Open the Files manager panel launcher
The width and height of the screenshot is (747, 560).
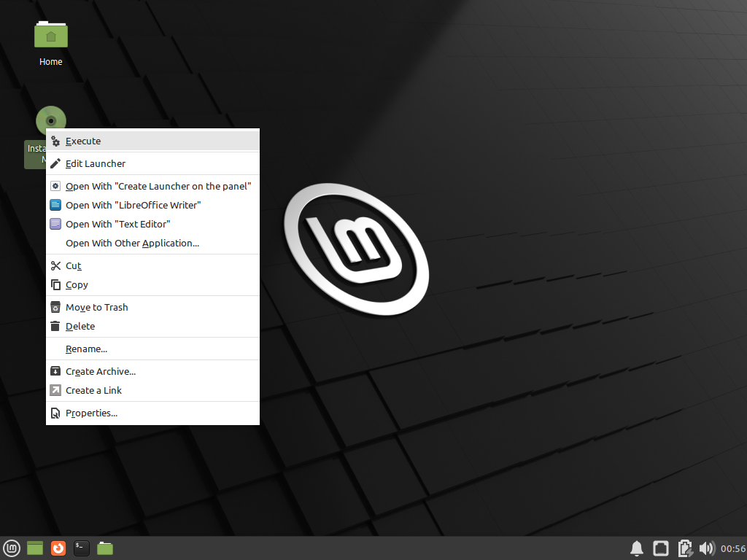105,548
